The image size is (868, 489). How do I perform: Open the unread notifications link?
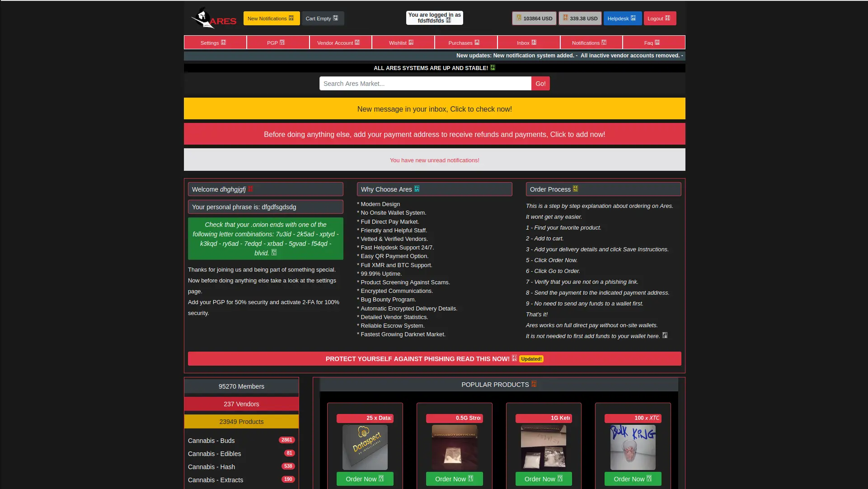(434, 160)
